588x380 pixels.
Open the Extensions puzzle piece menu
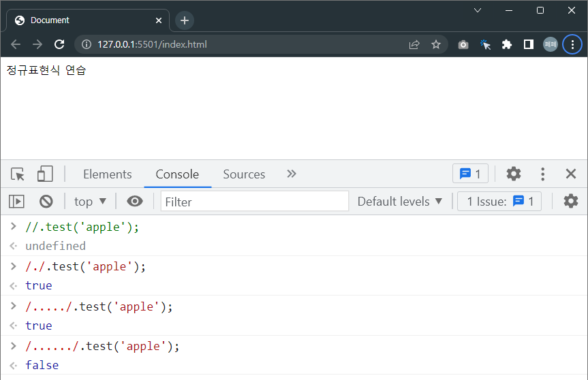click(x=507, y=44)
